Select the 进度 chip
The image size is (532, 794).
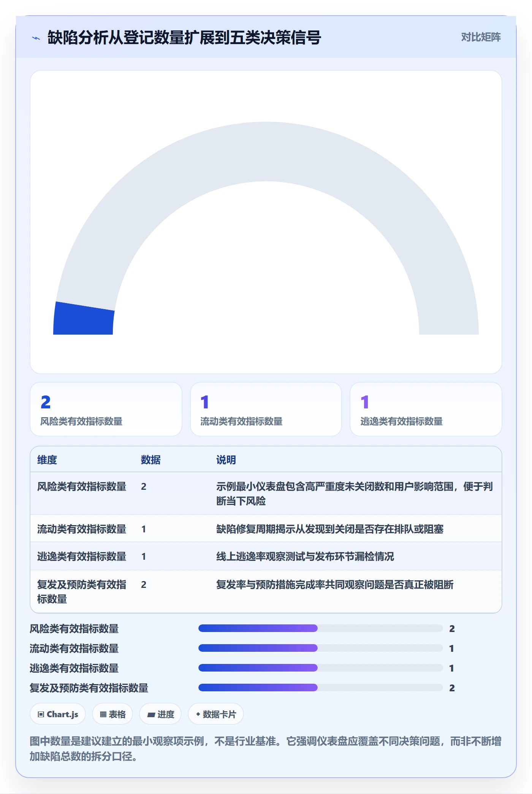160,714
